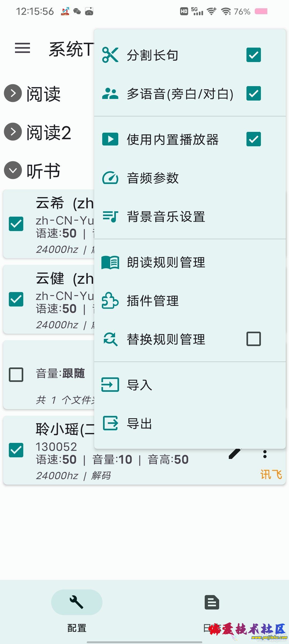This screenshot has width=289, height=644.
Task: Tap the pencil edit icon for 聆小瑶
Action: [x=235, y=454]
